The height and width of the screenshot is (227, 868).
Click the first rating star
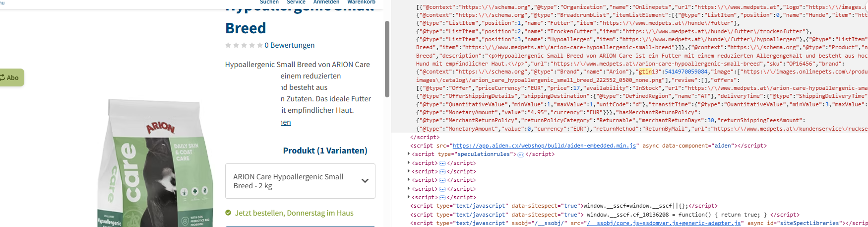tap(228, 45)
